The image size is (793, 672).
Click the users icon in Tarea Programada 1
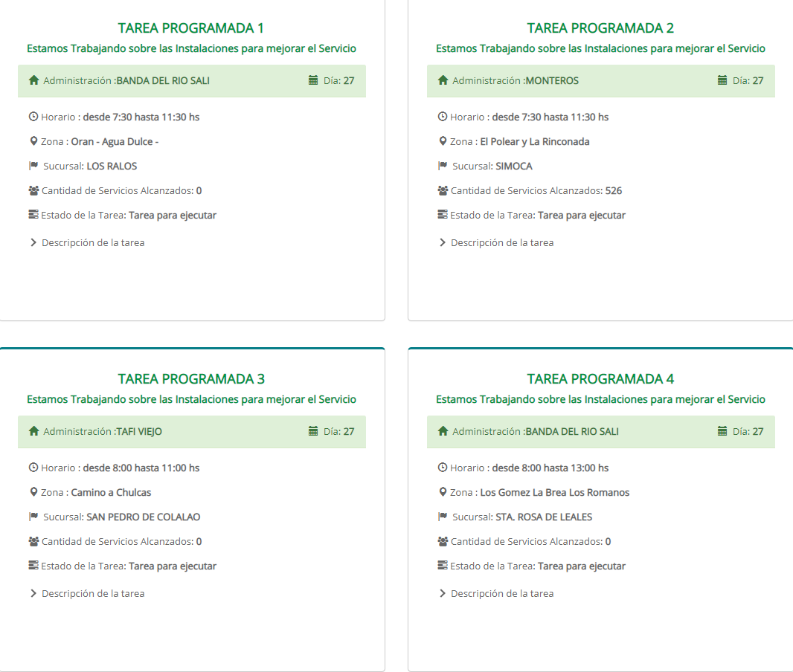pyautogui.click(x=34, y=190)
